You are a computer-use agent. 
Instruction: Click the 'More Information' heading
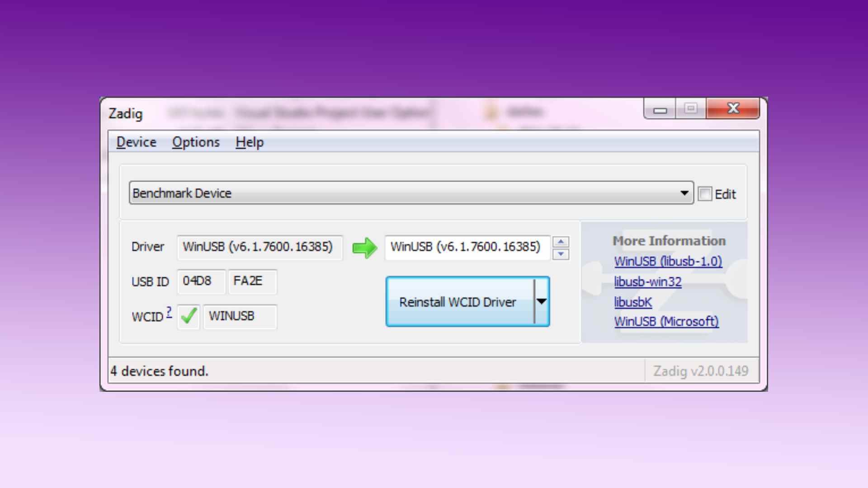[669, 241]
